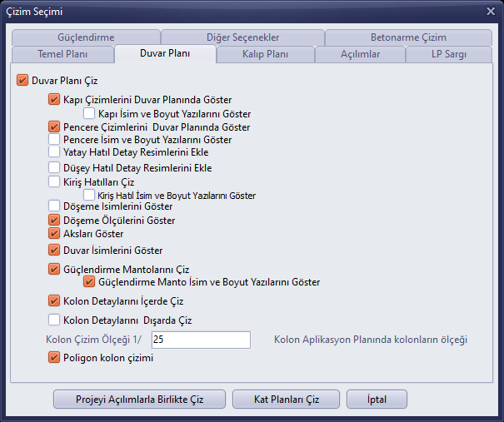
Task: Click the Kat Planları Çiz button
Action: 286,400
